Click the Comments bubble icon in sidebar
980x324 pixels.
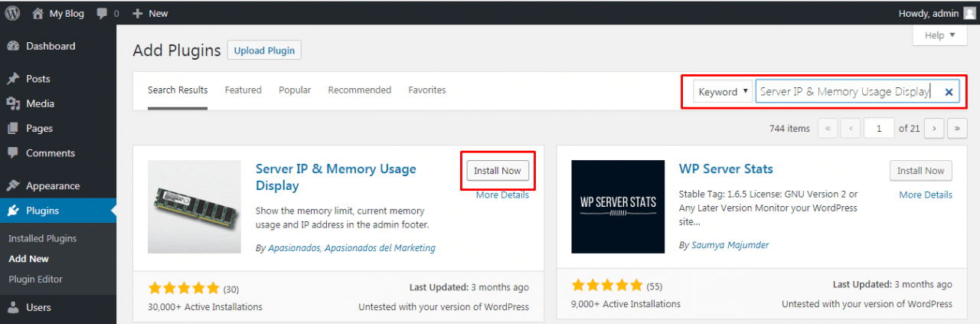coord(13,153)
